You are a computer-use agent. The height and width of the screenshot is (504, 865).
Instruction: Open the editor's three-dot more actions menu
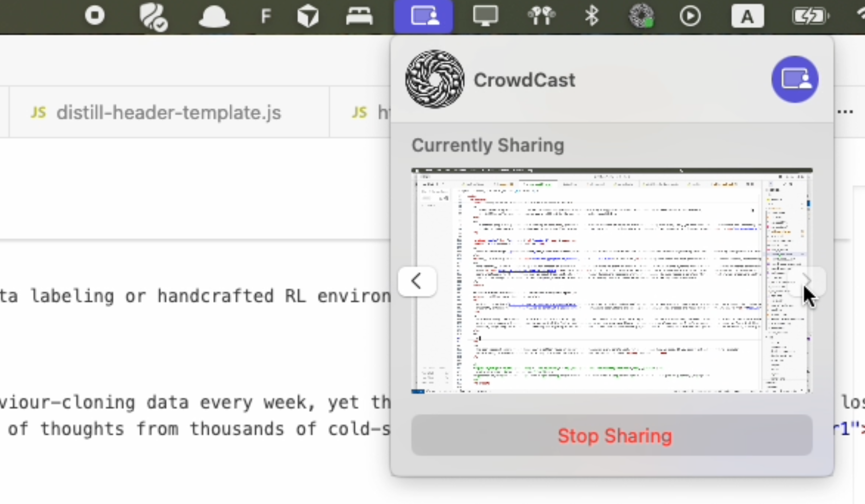845,112
